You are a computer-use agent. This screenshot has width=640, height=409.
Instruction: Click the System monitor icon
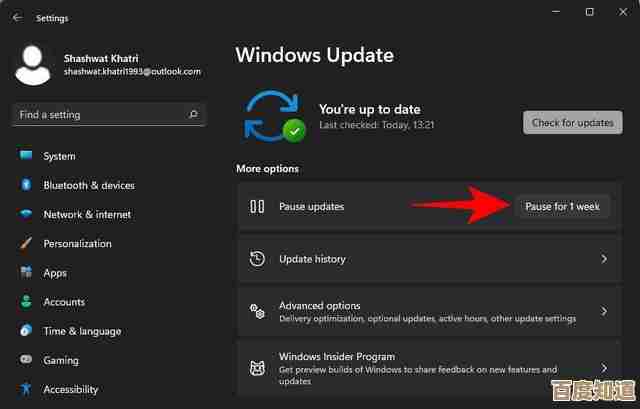pyautogui.click(x=26, y=156)
